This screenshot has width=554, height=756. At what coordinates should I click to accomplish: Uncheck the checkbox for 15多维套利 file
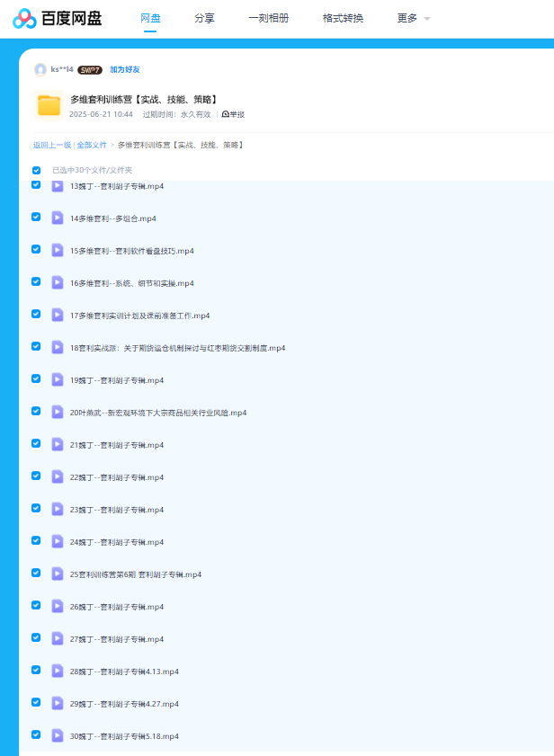click(x=36, y=249)
